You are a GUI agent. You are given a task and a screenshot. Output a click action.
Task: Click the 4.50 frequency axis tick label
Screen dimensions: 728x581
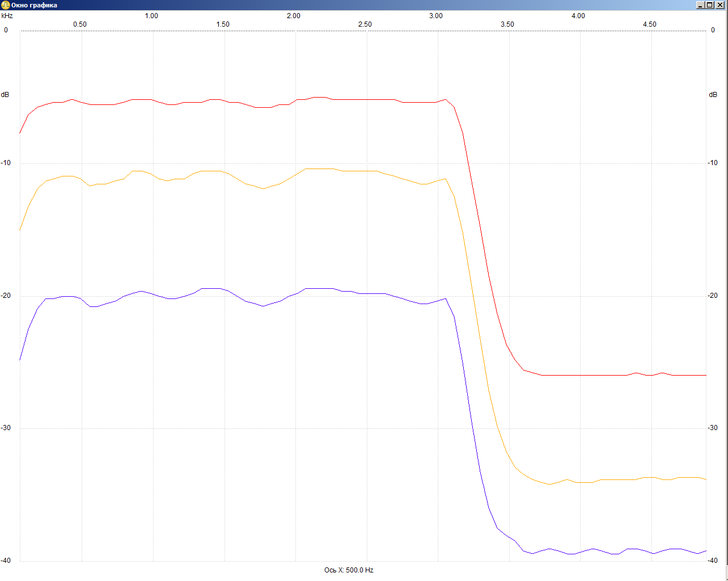coord(649,24)
